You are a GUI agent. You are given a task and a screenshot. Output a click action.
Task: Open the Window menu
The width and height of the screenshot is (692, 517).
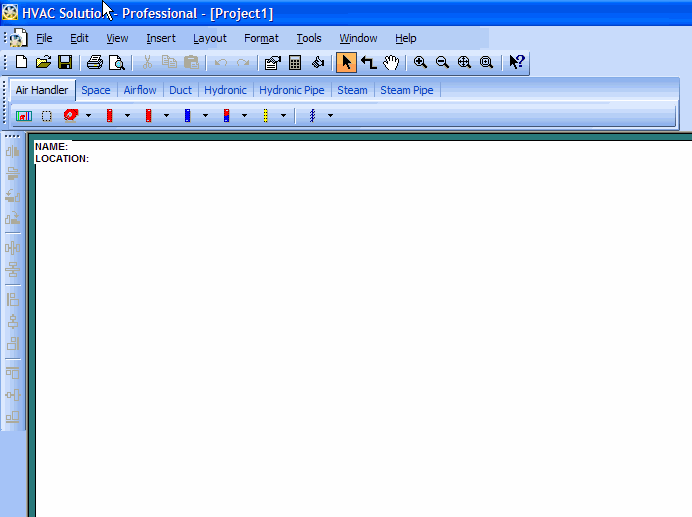tap(358, 38)
